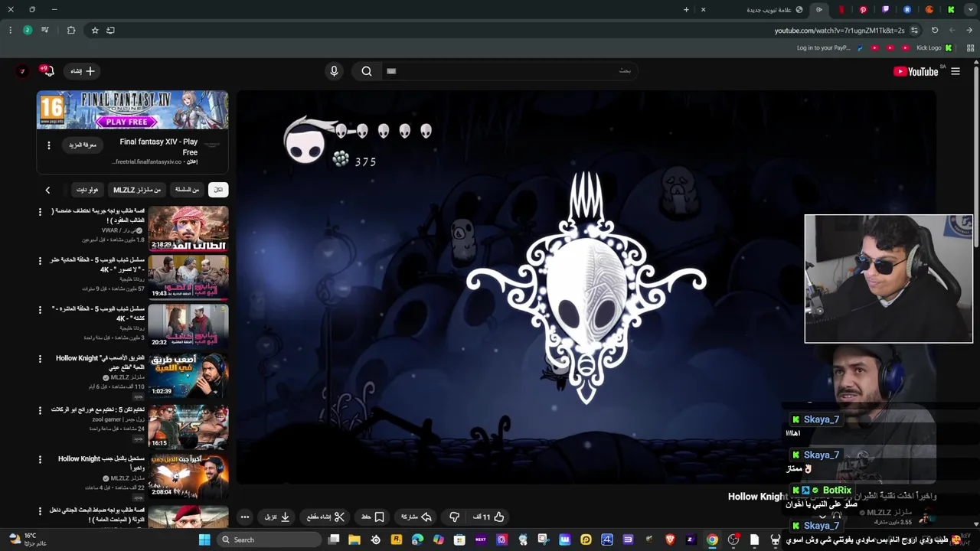Select the هولو نايت filter chip
The width and height of the screenshot is (980, 551).
87,190
